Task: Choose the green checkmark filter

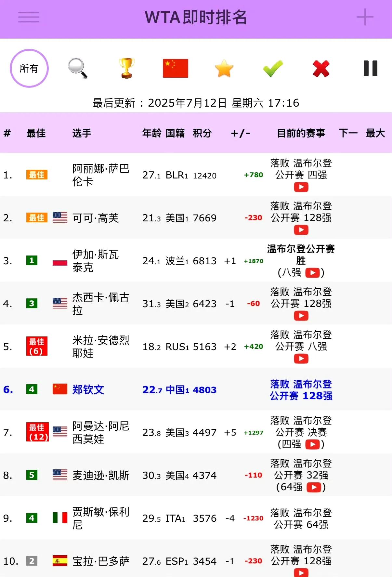Action: pyautogui.click(x=273, y=68)
